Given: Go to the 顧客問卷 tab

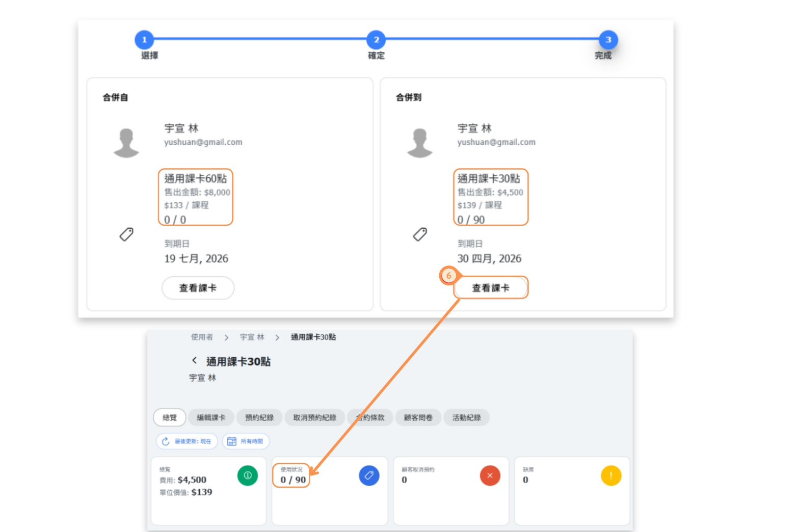Looking at the screenshot, I should 418,417.
